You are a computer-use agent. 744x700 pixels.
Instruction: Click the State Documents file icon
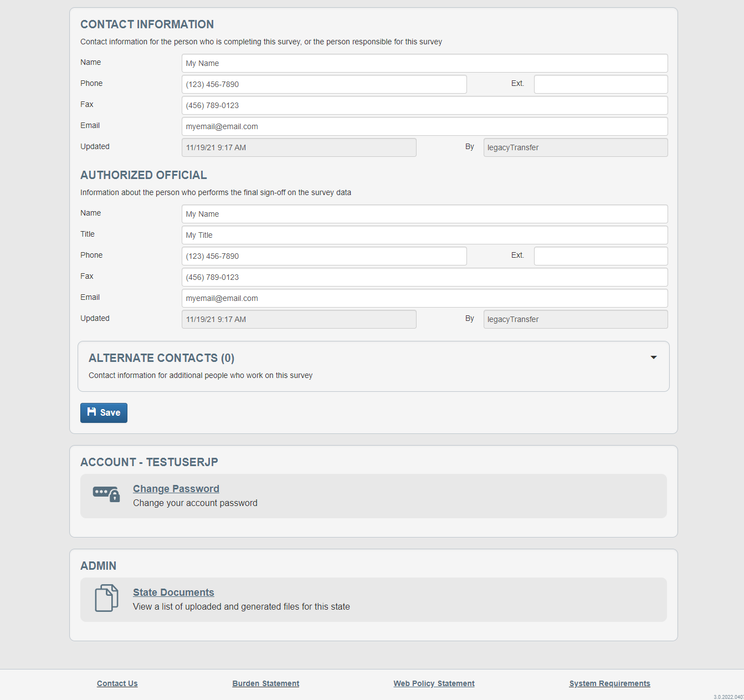(x=106, y=598)
